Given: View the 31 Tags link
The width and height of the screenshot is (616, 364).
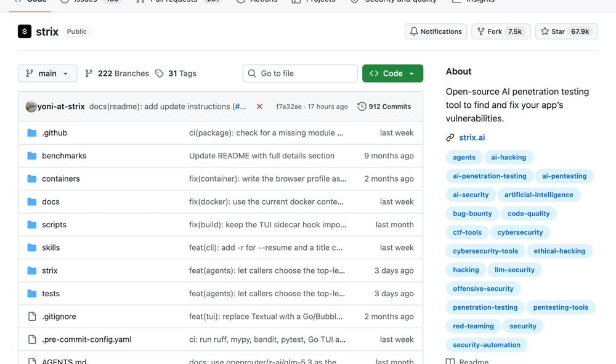Looking at the screenshot, I should click(176, 73).
